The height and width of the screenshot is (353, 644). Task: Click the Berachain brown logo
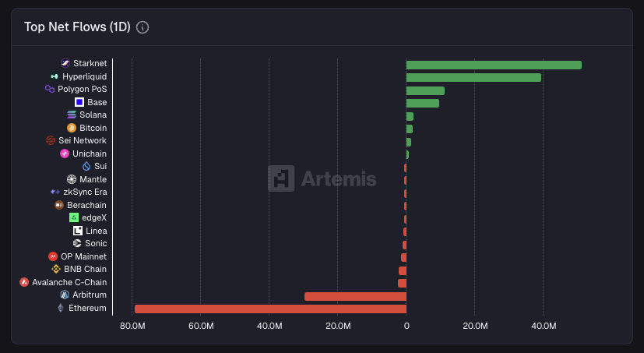pyautogui.click(x=59, y=205)
